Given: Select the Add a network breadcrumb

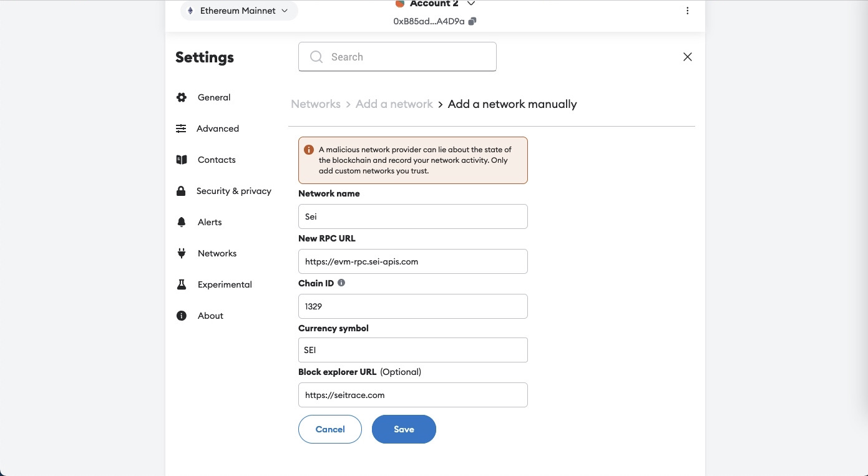Looking at the screenshot, I should (394, 104).
